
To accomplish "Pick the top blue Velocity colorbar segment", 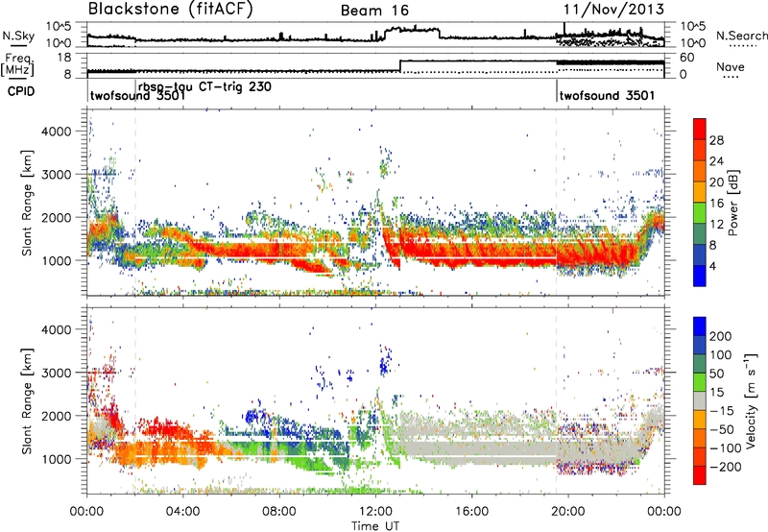I will 700,326.
